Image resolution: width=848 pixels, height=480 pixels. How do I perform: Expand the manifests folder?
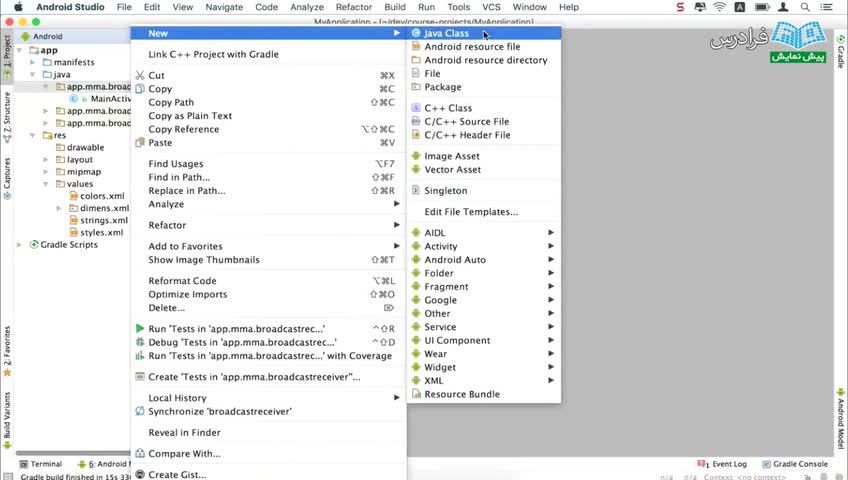pyautogui.click(x=32, y=62)
